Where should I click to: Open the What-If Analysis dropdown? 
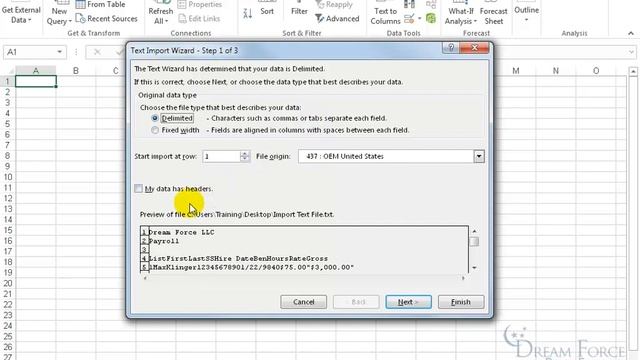click(460, 15)
